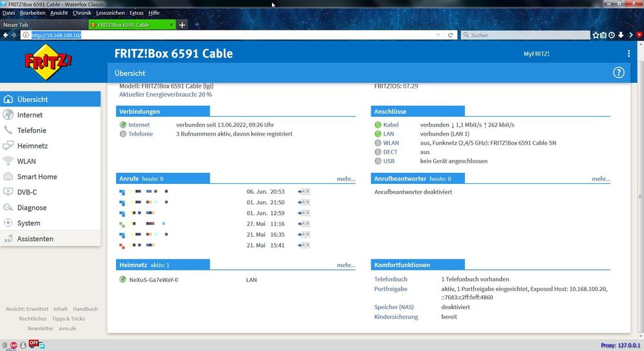Click the site info icon in address bar
The image size is (644, 351).
coord(26,35)
